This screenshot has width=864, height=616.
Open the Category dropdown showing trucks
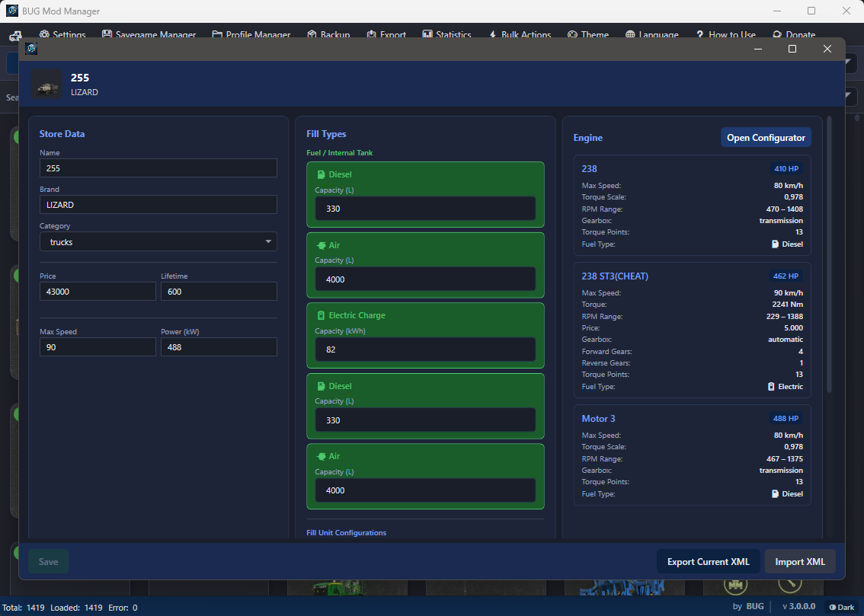coord(158,242)
